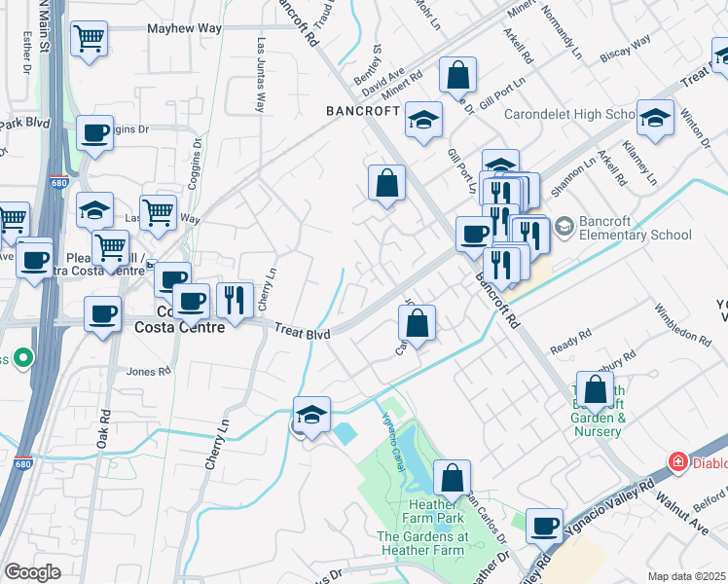The height and width of the screenshot is (584, 728).
Task: Open the topmost fork-and-knife marker below Gill Port Ln
Action: pos(500,193)
